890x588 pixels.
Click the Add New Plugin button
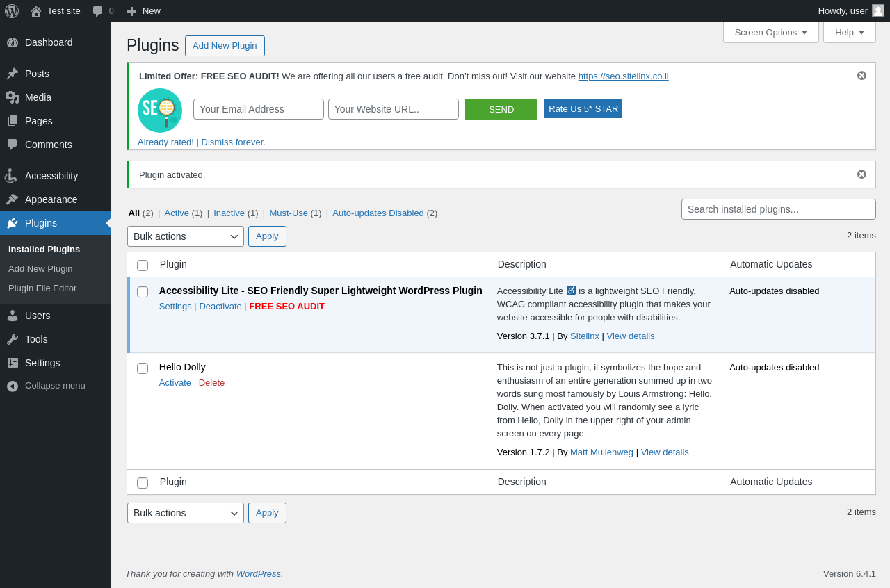(x=225, y=46)
